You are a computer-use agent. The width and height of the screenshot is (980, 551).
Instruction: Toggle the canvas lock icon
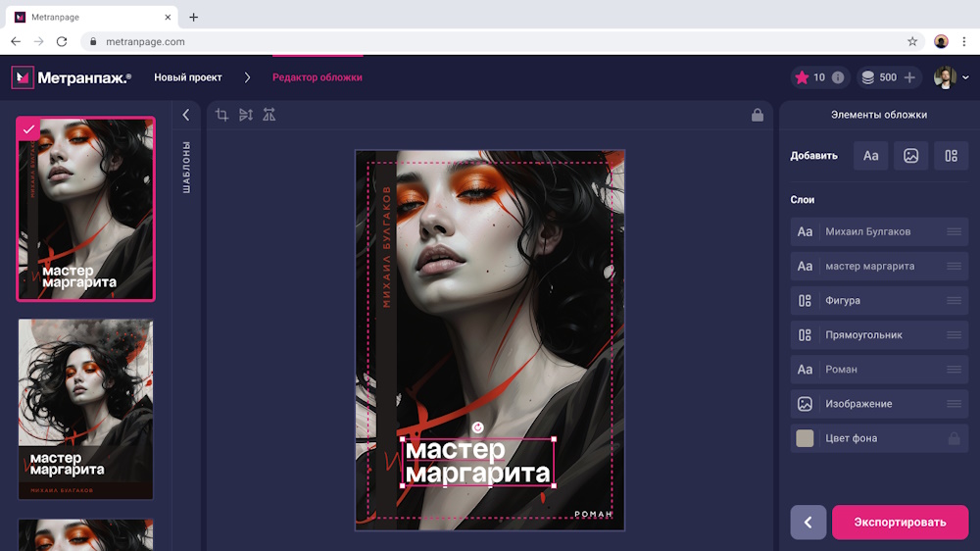(758, 115)
